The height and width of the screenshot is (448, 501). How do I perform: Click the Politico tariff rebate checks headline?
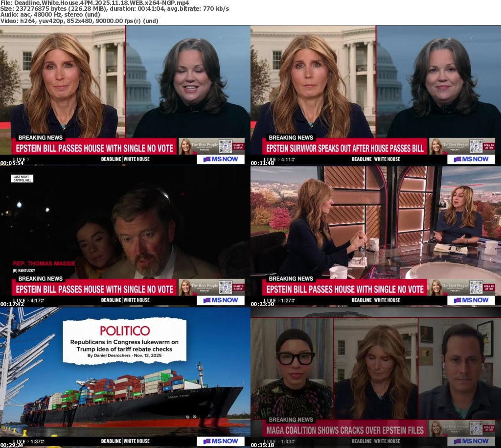coord(124,345)
